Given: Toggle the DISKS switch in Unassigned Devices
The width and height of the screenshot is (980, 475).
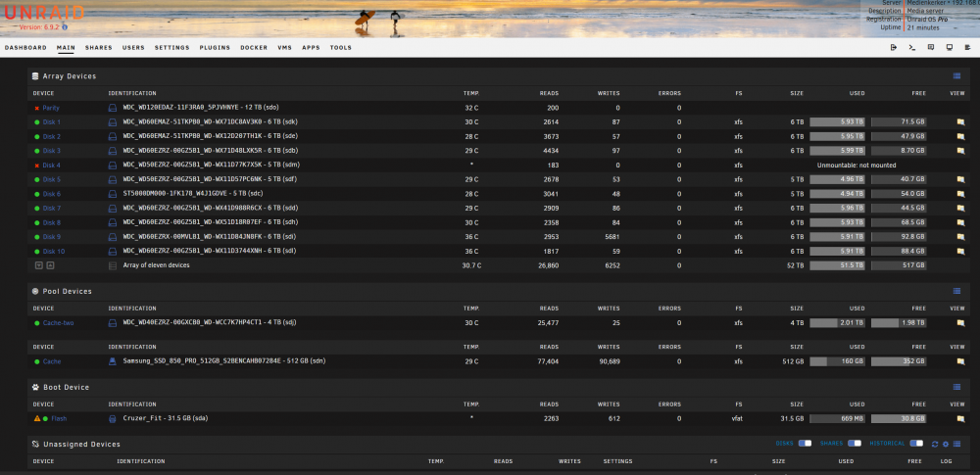Looking at the screenshot, I should click(x=805, y=443).
